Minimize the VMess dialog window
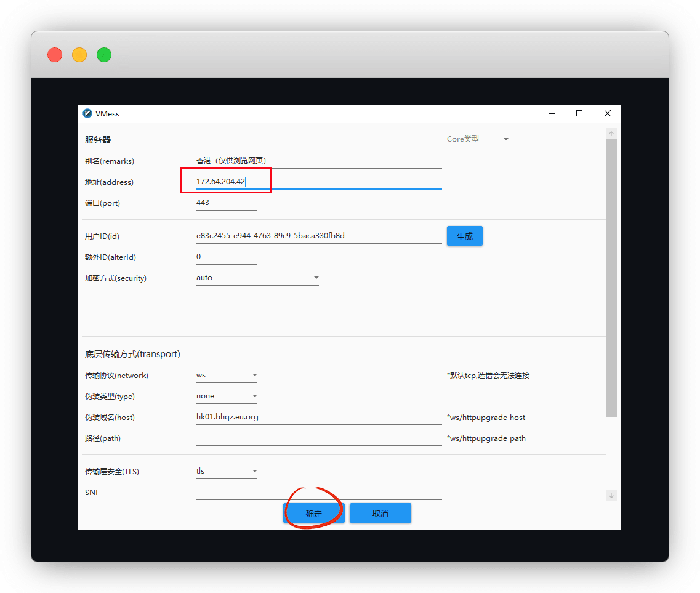 pyautogui.click(x=552, y=113)
